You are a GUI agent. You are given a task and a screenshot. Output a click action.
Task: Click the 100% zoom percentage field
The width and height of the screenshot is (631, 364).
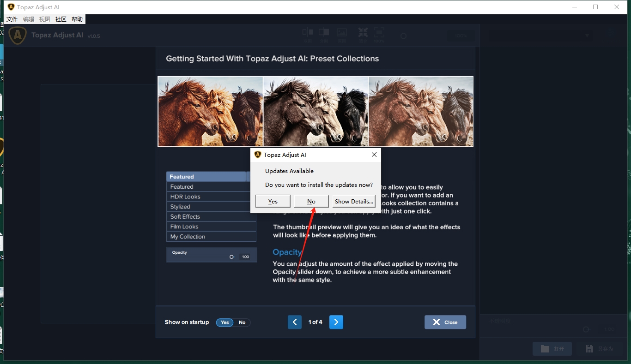click(x=461, y=36)
